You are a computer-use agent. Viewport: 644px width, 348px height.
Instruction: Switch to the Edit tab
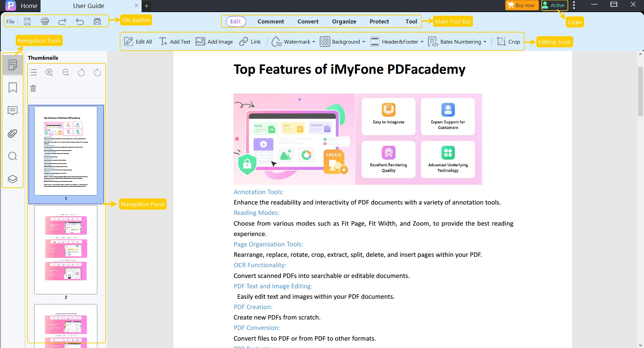(236, 21)
